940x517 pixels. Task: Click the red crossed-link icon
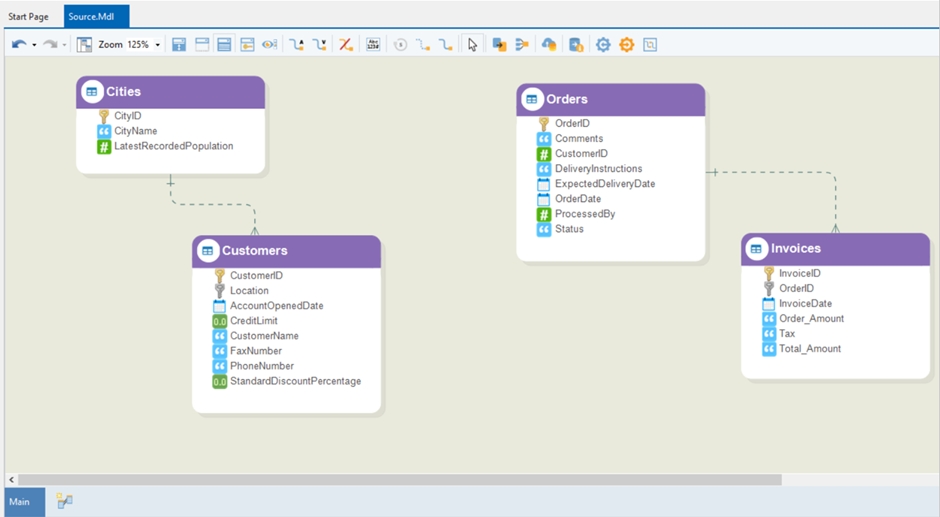[x=346, y=45]
